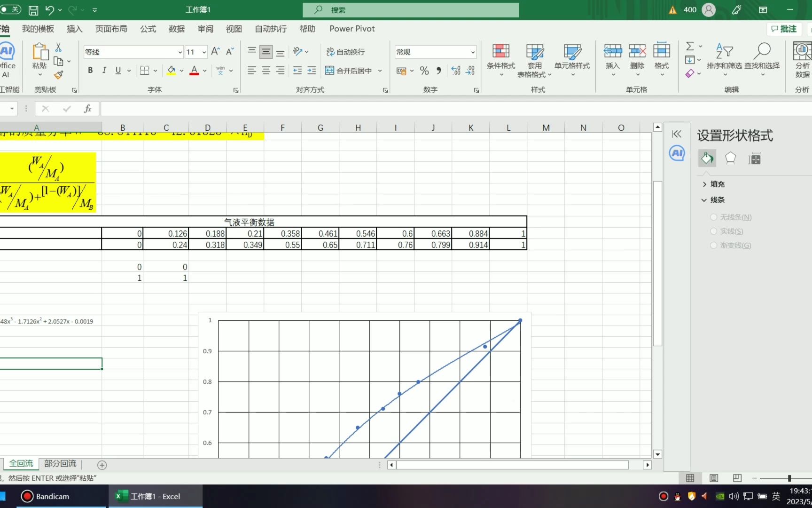Open the fill color dropdown arrow

[181, 71]
